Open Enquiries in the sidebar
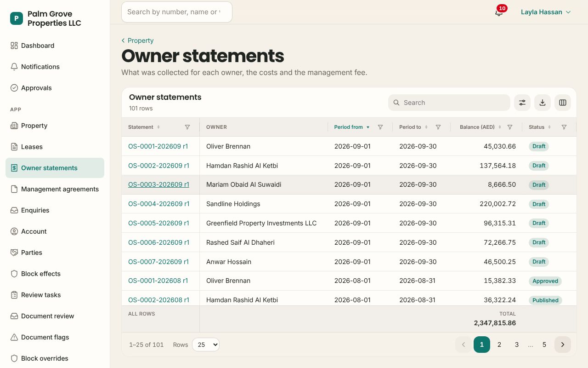Screen dimensions: 588x368 (x=55, y=210)
